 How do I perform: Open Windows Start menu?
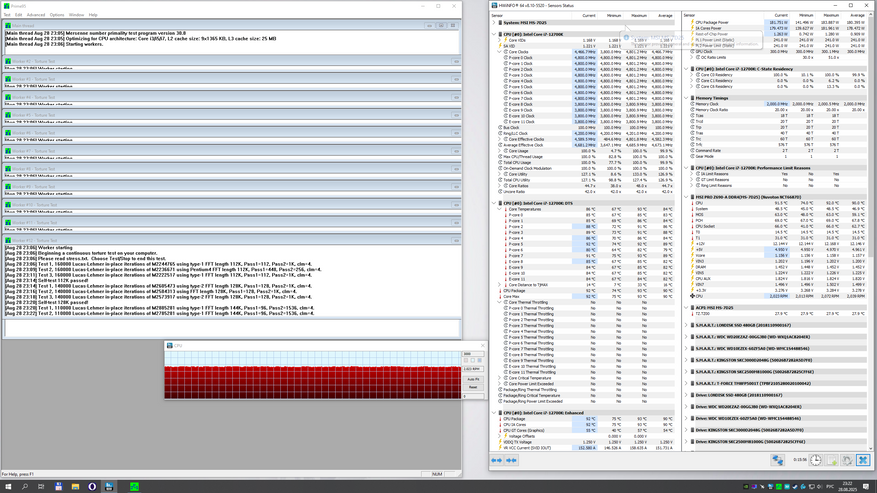tap(9, 486)
